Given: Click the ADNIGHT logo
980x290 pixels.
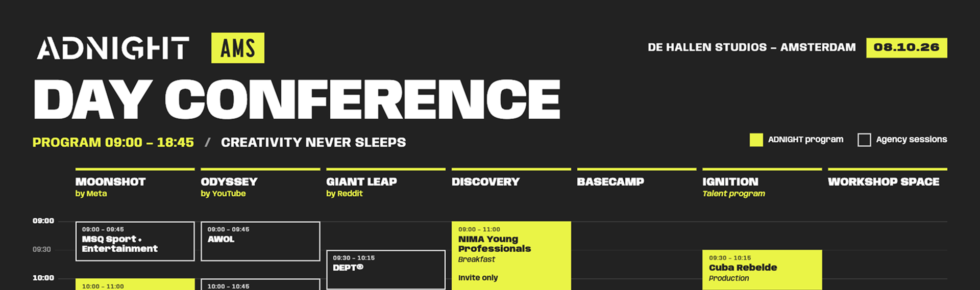Looking at the screenshot, I should (113, 48).
